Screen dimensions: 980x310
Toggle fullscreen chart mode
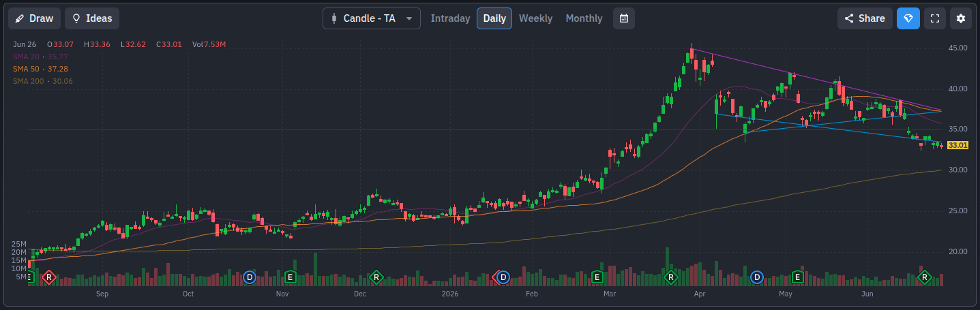click(935, 18)
